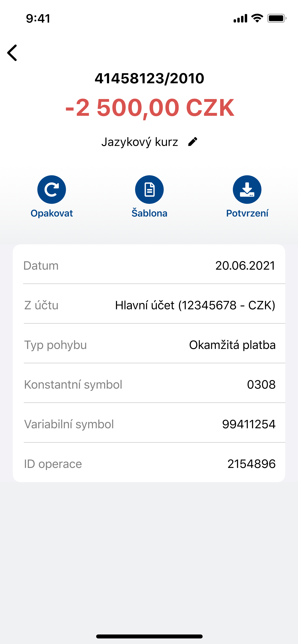Tap the cellular signal bars

coord(240,18)
